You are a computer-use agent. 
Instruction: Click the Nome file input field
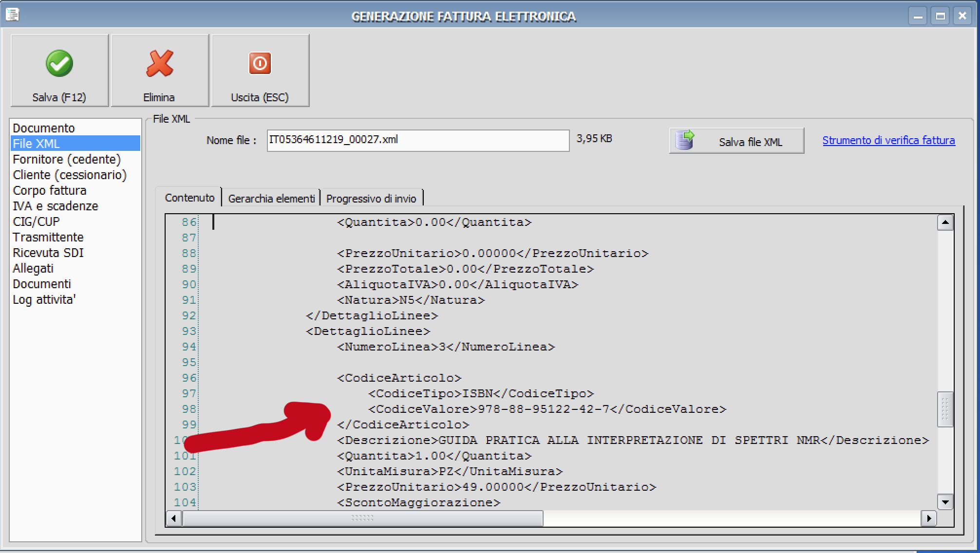pos(417,140)
